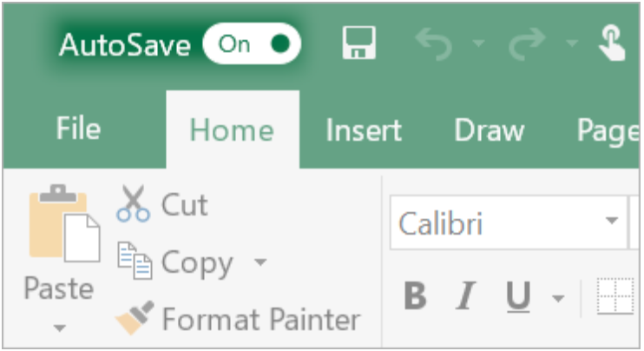The image size is (644, 351).
Task: Click the Borders grid button
Action: pyautogui.click(x=615, y=296)
